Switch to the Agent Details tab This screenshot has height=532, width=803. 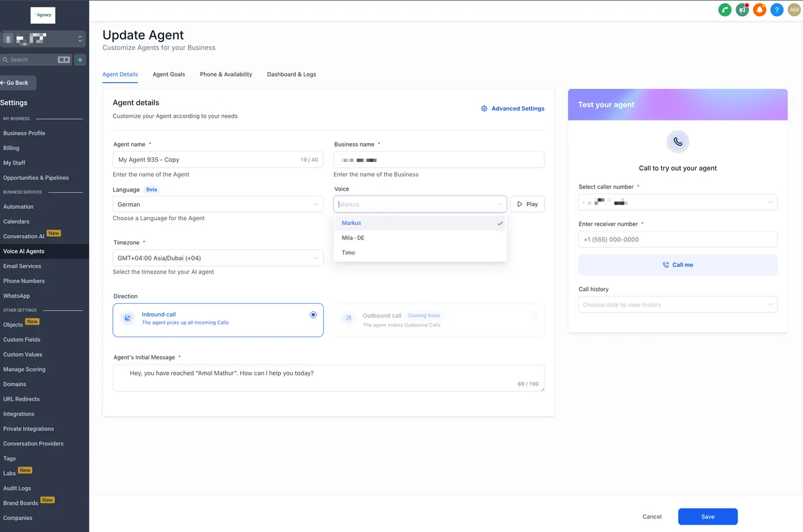point(120,74)
